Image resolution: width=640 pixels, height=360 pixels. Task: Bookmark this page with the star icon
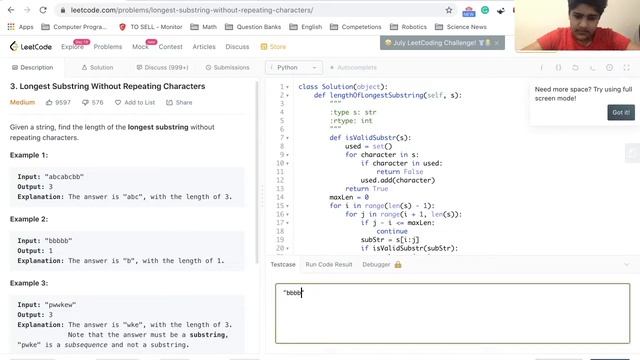point(449,10)
